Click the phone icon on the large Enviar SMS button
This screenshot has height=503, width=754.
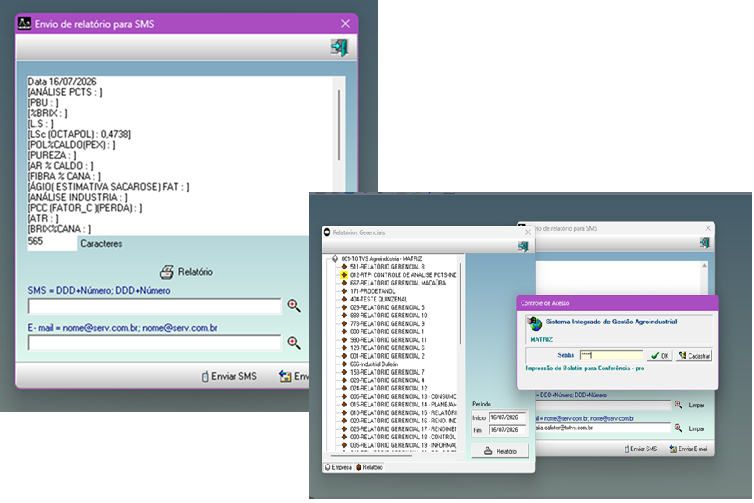click(205, 377)
